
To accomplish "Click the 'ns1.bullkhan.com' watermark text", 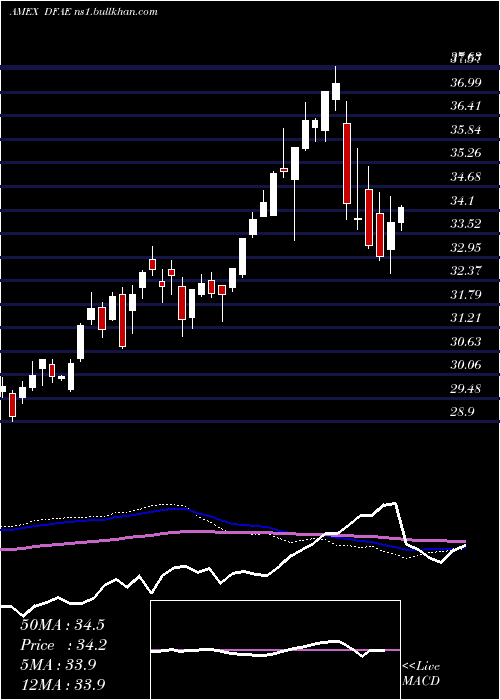I will (x=116, y=12).
